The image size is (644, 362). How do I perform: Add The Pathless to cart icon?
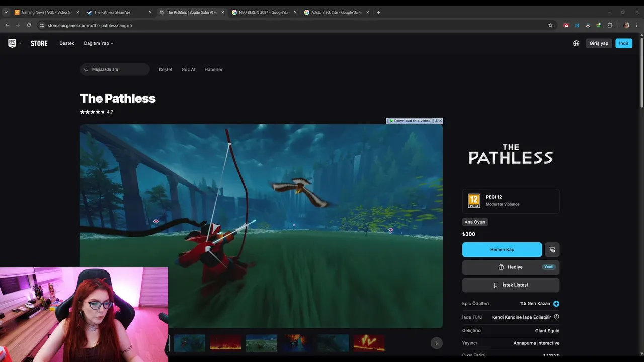pos(552,250)
